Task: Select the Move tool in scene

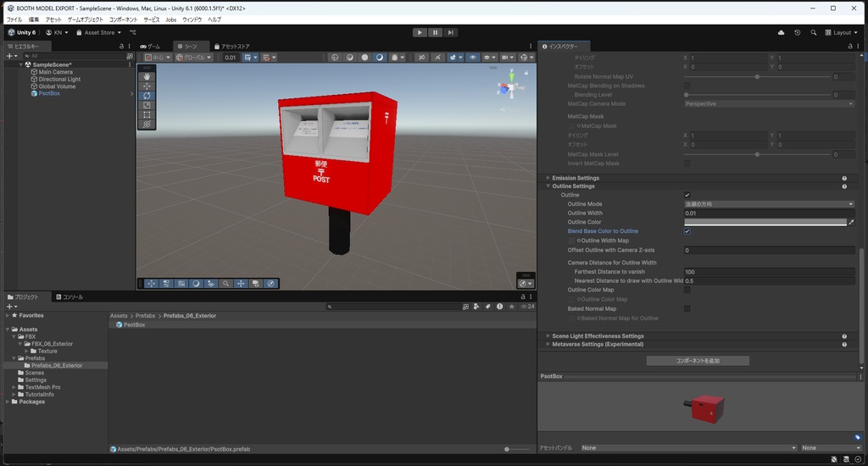Action: (147, 86)
